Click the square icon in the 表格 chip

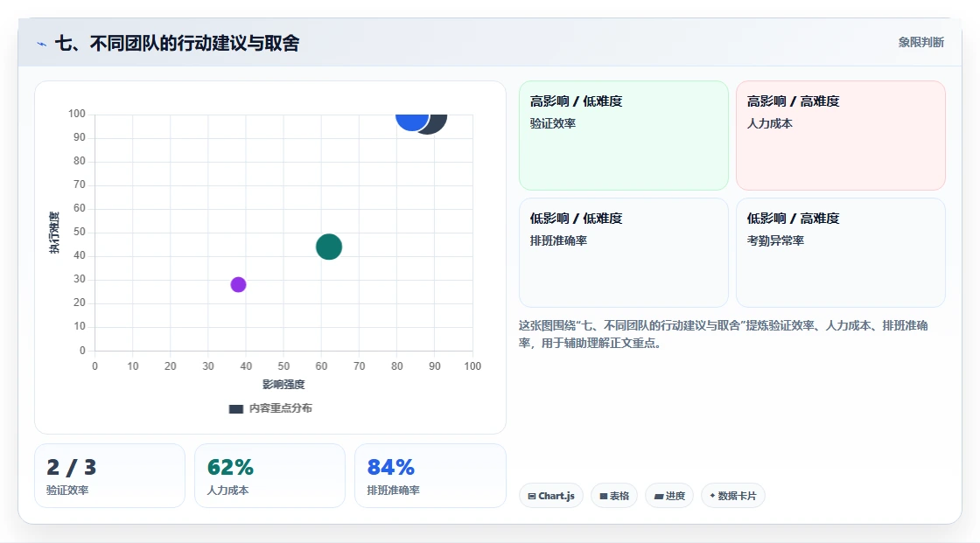(x=604, y=496)
